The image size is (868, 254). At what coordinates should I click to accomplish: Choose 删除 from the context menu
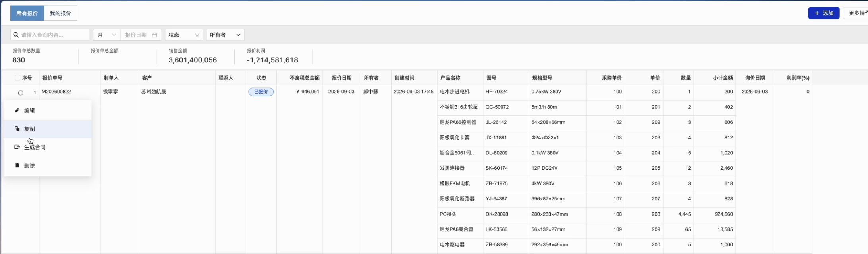click(x=48, y=165)
